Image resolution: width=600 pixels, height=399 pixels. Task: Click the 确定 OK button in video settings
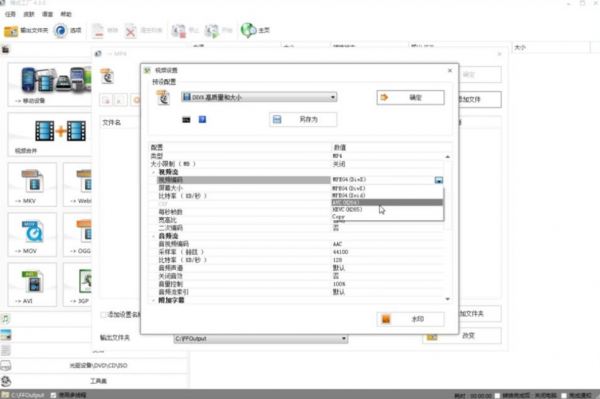pos(410,98)
